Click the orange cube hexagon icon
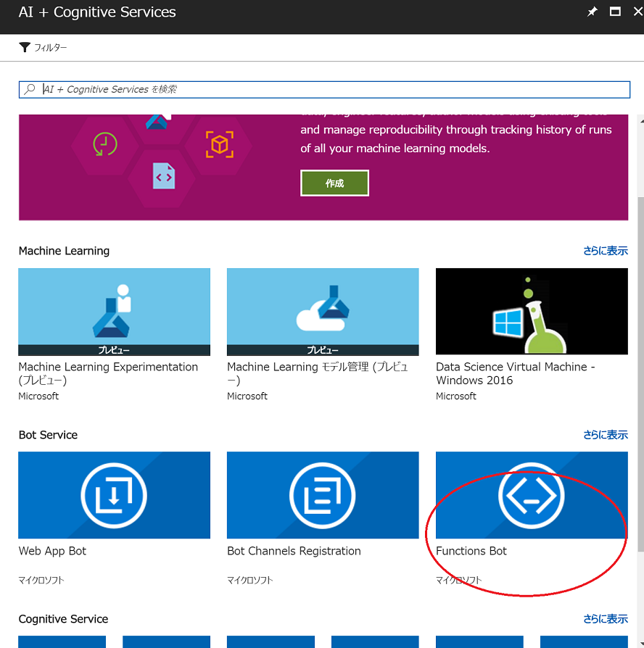 (220, 144)
